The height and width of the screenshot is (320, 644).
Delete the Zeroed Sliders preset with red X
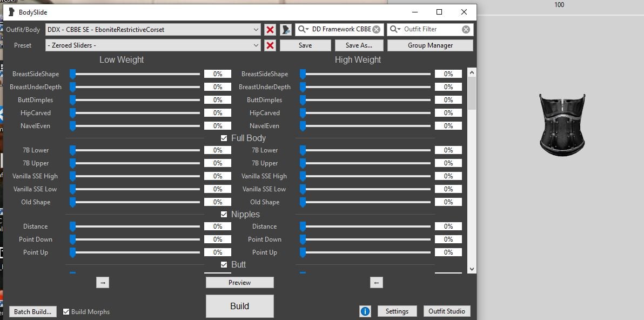[270, 45]
